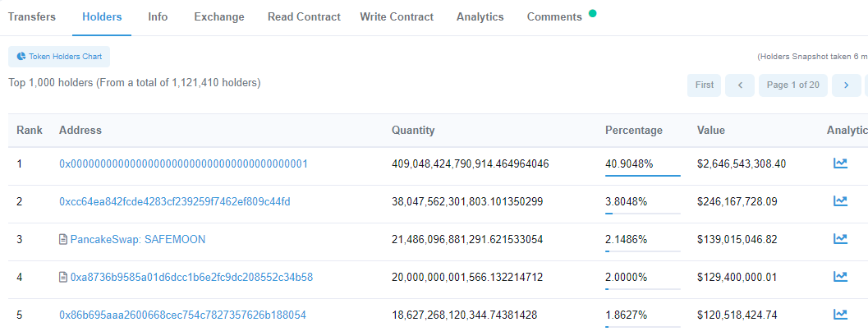The width and height of the screenshot is (868, 336).
Task: Click contract document icon beside PancakeSwap: SAFEMOON
Action: [x=63, y=240]
